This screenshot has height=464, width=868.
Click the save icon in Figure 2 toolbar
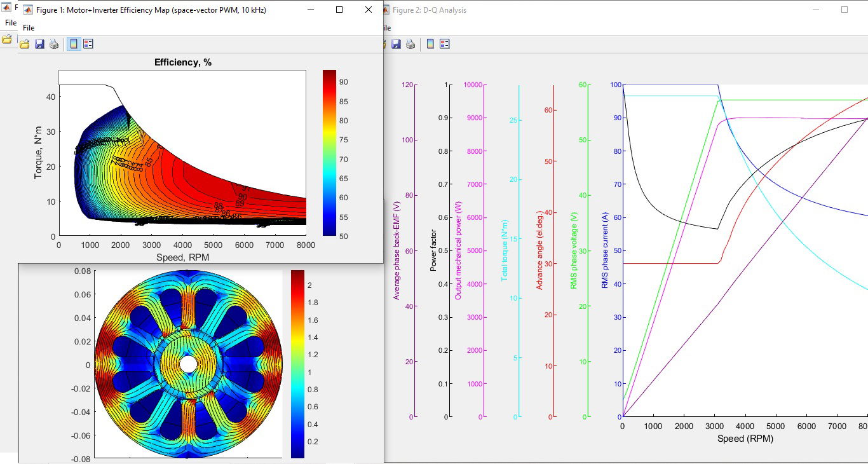[396, 44]
